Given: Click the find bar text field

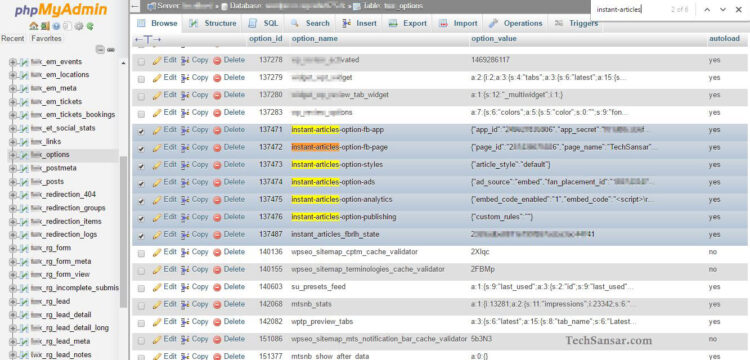Looking at the screenshot, I should click(x=631, y=10).
